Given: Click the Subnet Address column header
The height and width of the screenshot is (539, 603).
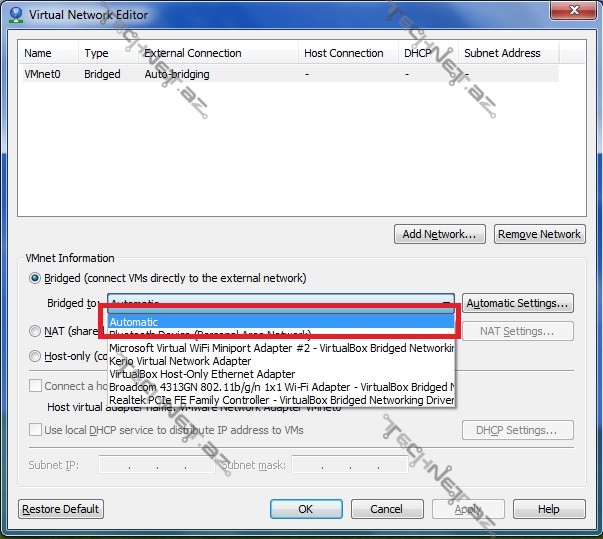Looking at the screenshot, I should point(508,53).
